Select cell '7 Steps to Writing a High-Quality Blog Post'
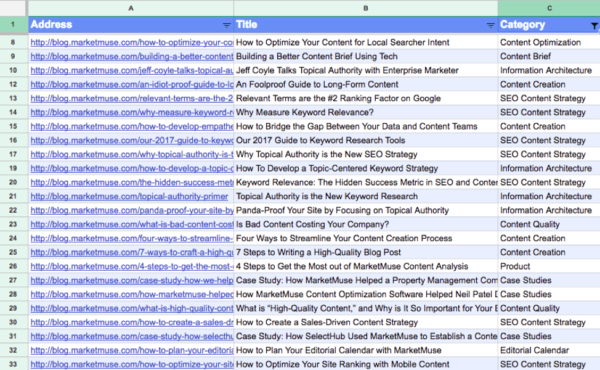The width and height of the screenshot is (600, 370). tap(366, 253)
